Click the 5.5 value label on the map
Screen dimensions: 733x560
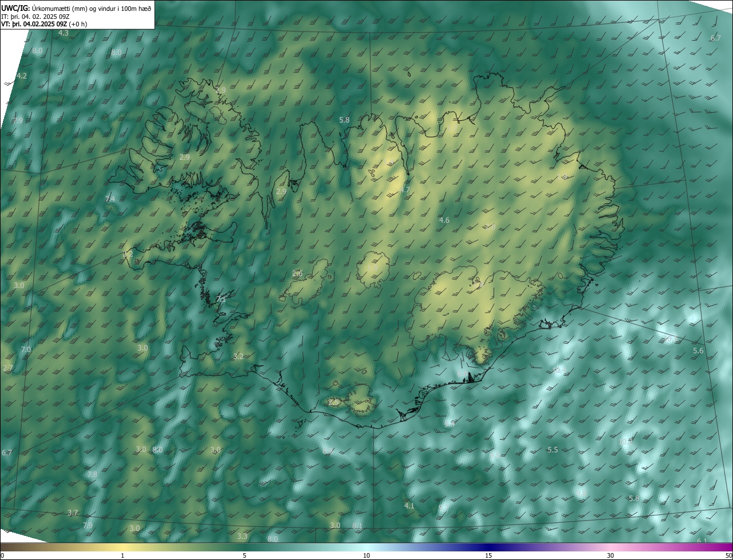[553, 449]
